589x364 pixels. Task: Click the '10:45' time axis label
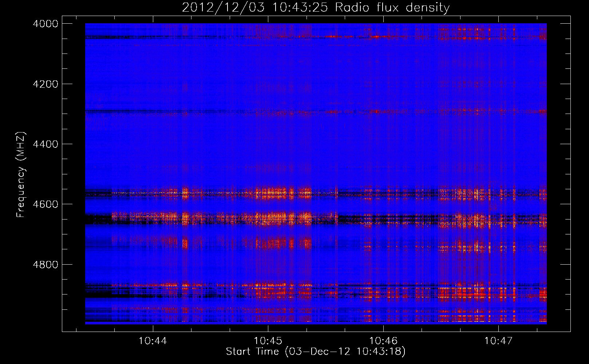click(x=268, y=341)
